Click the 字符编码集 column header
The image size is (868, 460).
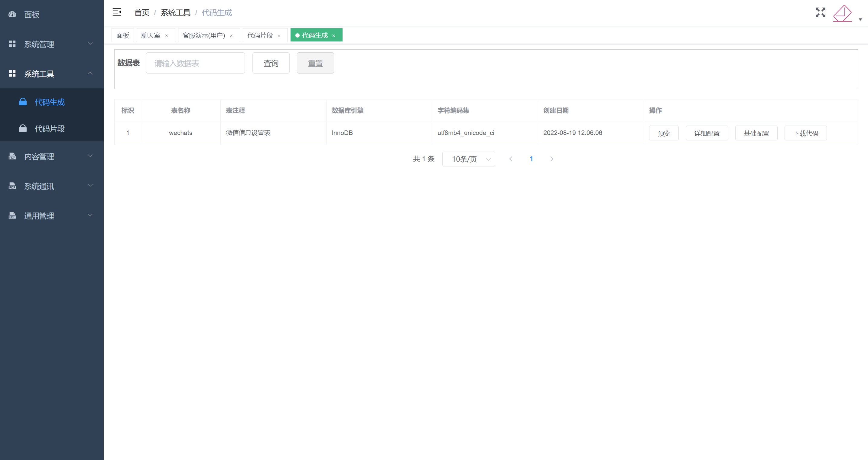point(485,111)
